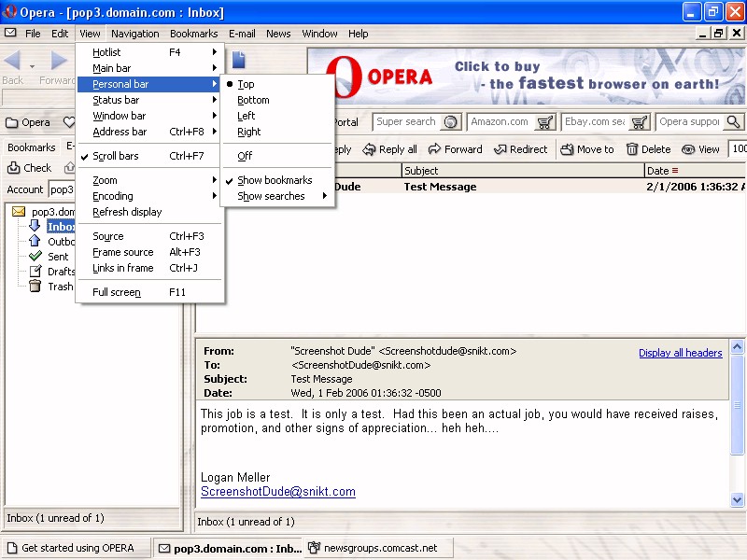This screenshot has width=747, height=560.
Task: Click the Super search input field
Action: pos(408,122)
